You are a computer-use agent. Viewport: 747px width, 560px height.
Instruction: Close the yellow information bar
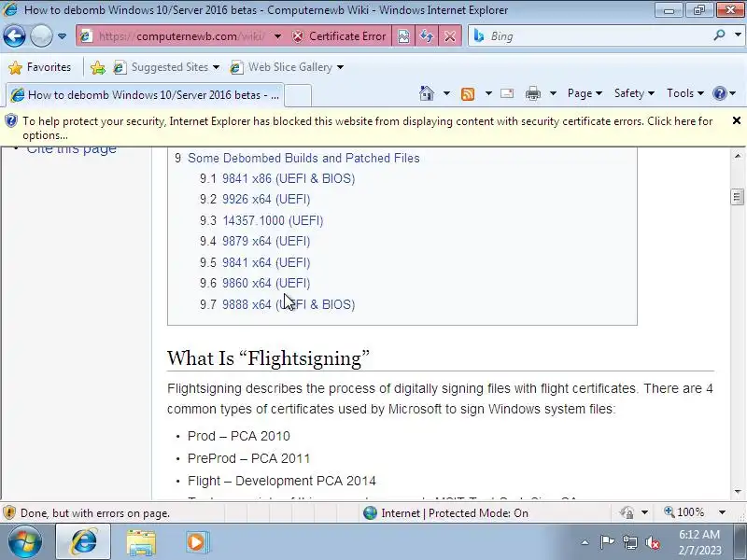[x=737, y=121]
